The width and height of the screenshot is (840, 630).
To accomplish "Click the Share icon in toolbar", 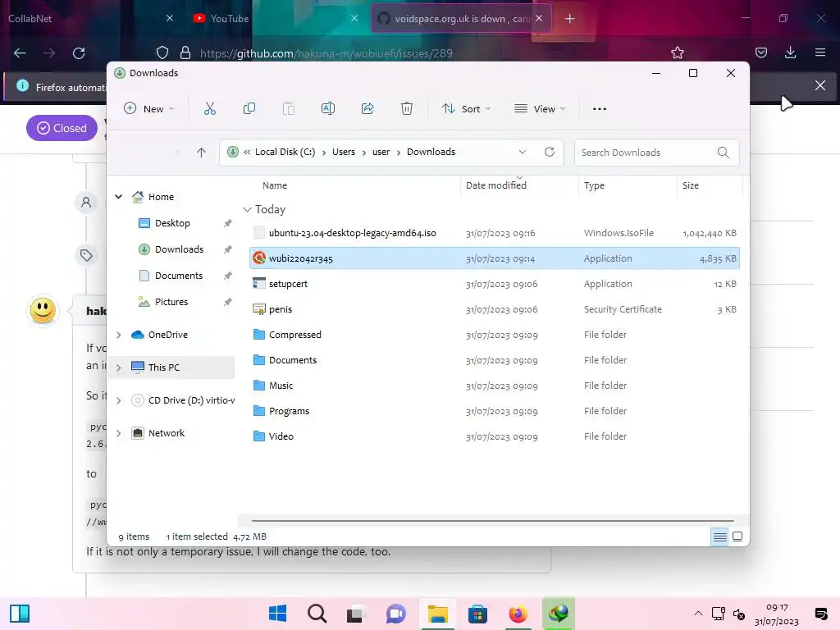I will [x=367, y=109].
